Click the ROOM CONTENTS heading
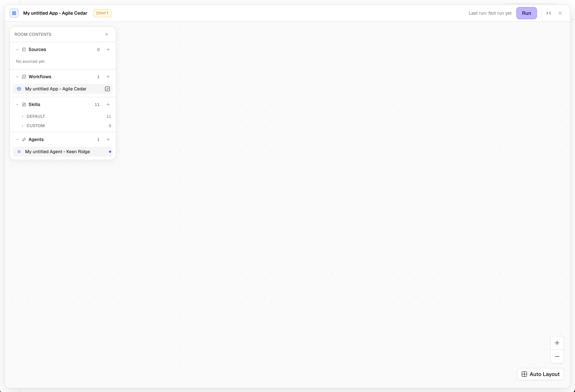The height and width of the screenshot is (392, 575). tap(33, 34)
